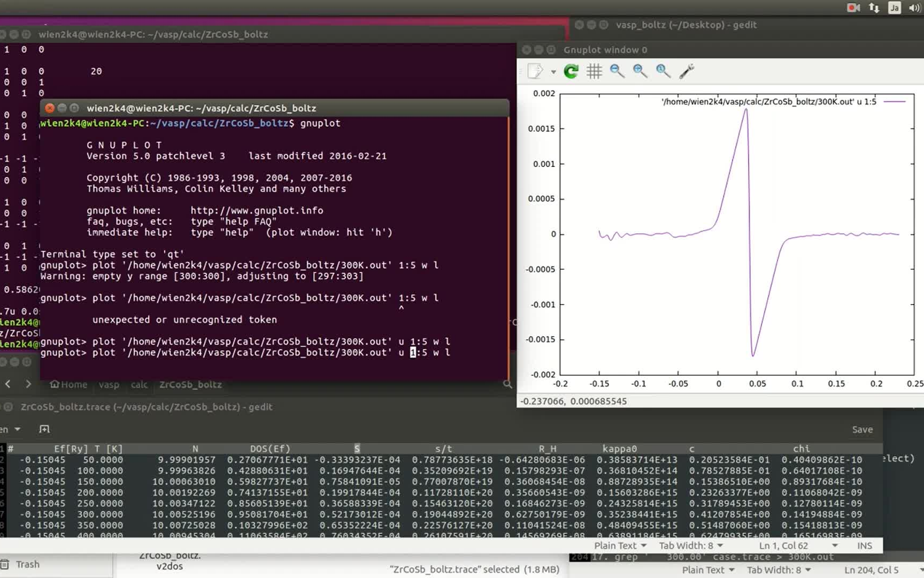
Task: Open gnuplot settings wrench icon
Action: 687,71
